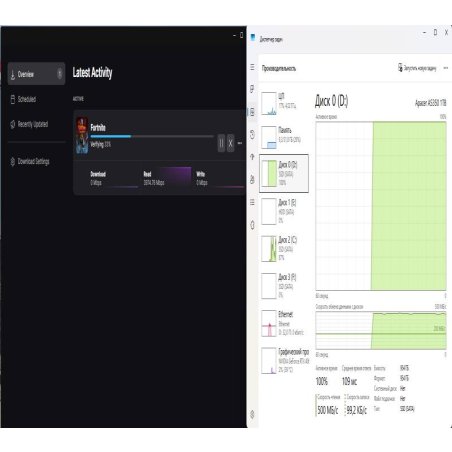Open Scheduled downloads section

tap(23, 99)
